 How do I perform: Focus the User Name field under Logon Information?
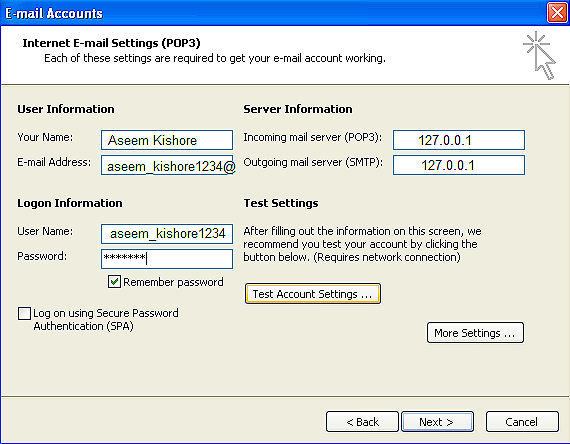pyautogui.click(x=167, y=234)
